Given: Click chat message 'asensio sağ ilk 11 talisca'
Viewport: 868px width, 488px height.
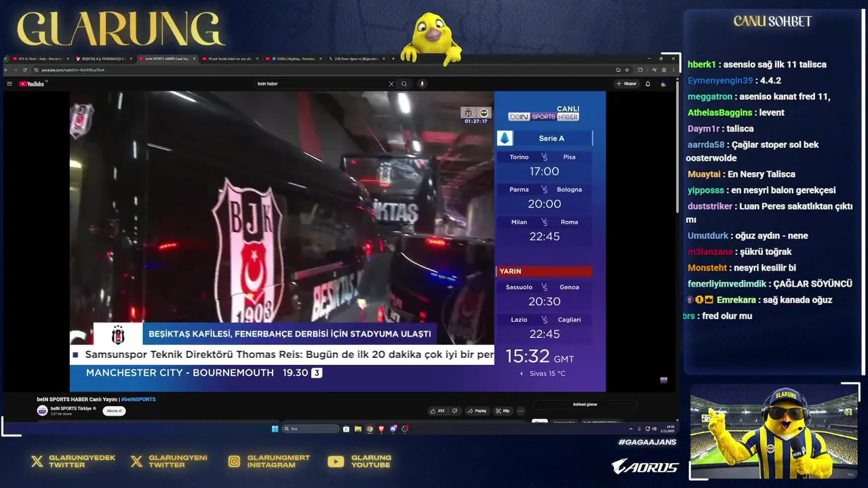Looking at the screenshot, I should 775,64.
